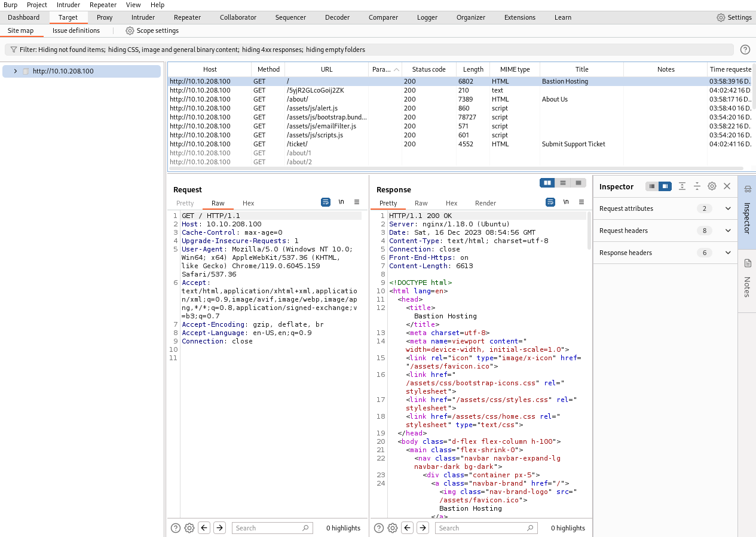The width and height of the screenshot is (756, 537).
Task: Open the Notes sidebar tab
Action: [x=747, y=280]
